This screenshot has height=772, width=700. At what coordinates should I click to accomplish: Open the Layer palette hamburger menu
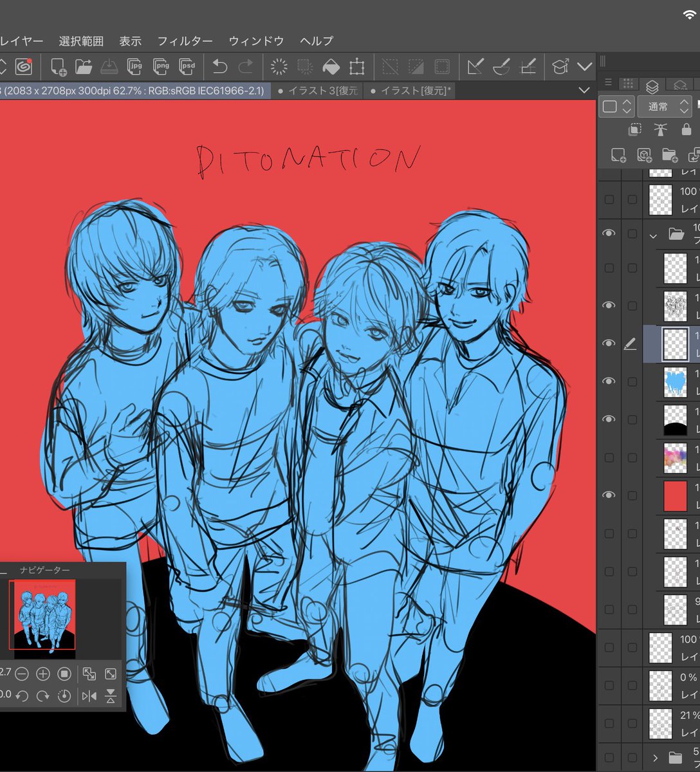click(x=607, y=83)
